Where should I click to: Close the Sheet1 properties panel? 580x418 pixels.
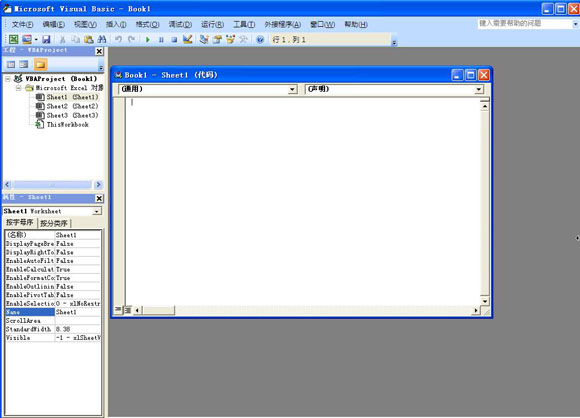coord(99,198)
